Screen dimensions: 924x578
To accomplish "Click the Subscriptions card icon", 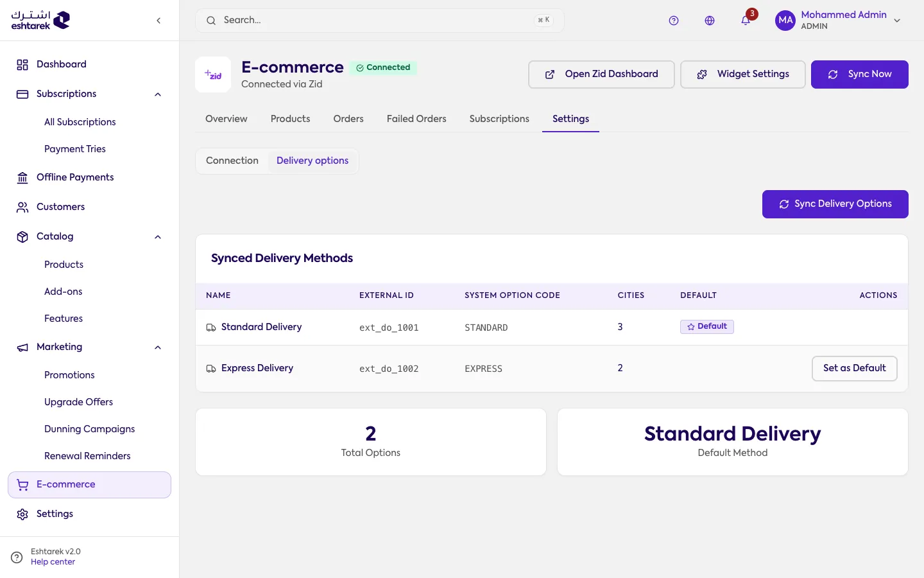I will 22,94.
